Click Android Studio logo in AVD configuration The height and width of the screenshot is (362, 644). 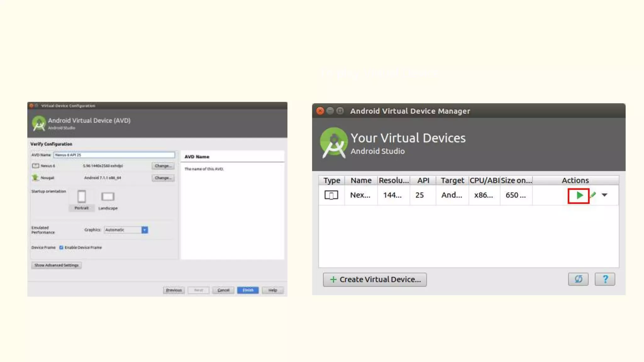(x=39, y=123)
